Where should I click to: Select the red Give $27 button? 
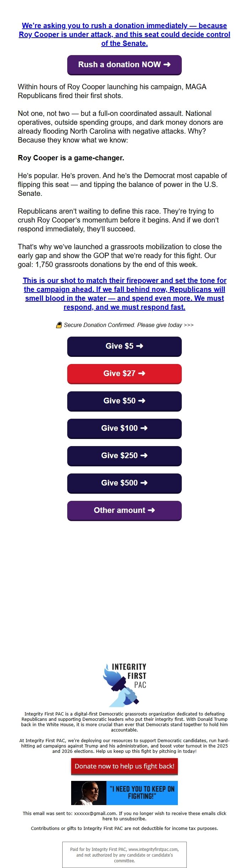(x=124, y=374)
